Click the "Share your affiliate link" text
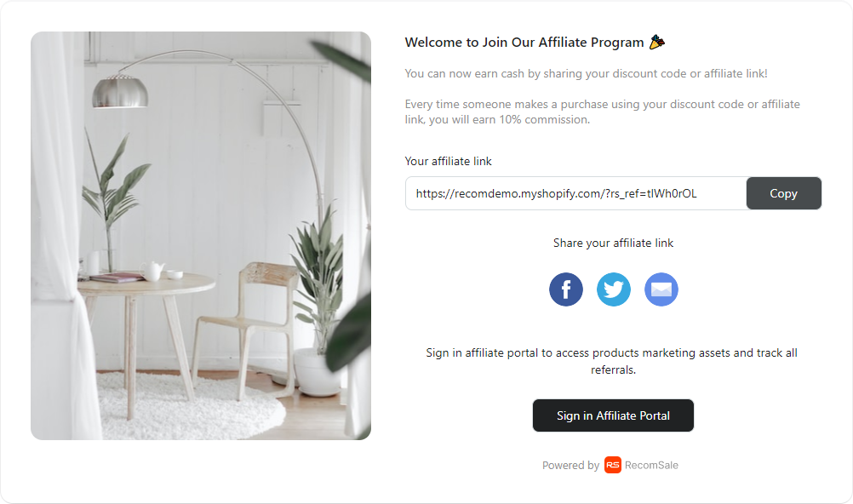Screen dimensions: 853x504 point(613,243)
